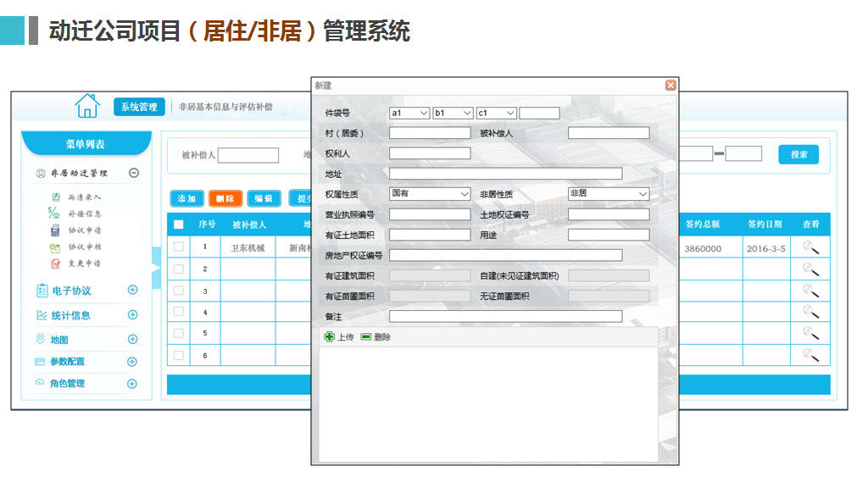
Task: Expand the 电子协议 menu section
Action: pyautogui.click(x=132, y=291)
